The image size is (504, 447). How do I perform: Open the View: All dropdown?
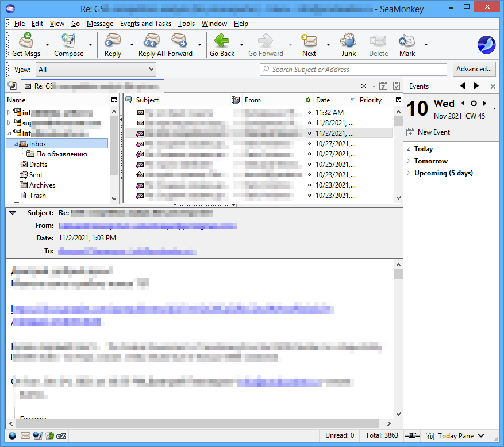[x=95, y=68]
